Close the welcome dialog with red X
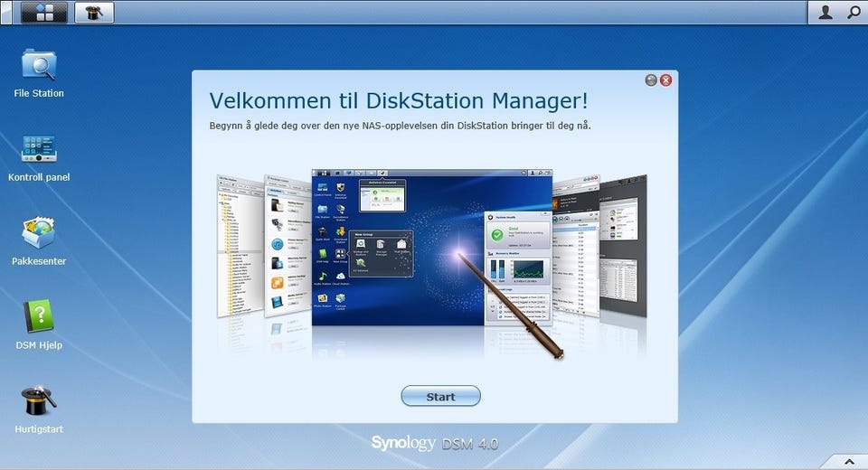The width and height of the screenshot is (868, 470). click(666, 80)
